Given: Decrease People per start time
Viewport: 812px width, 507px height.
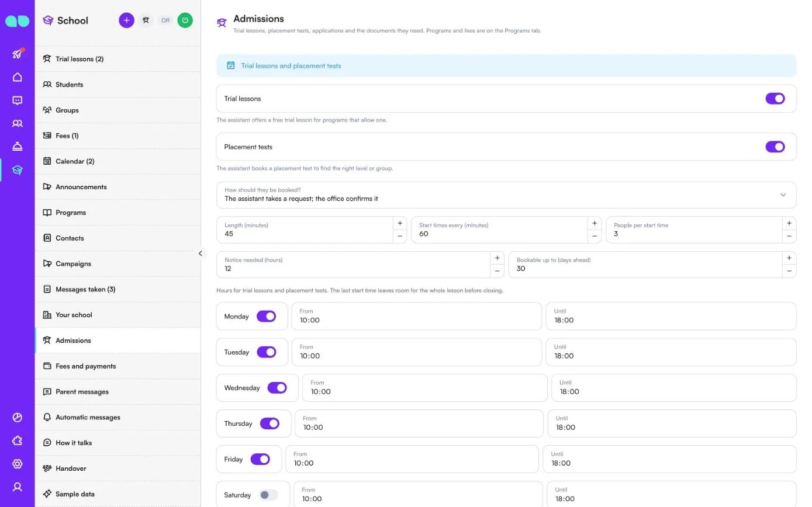Looking at the screenshot, I should (x=789, y=237).
